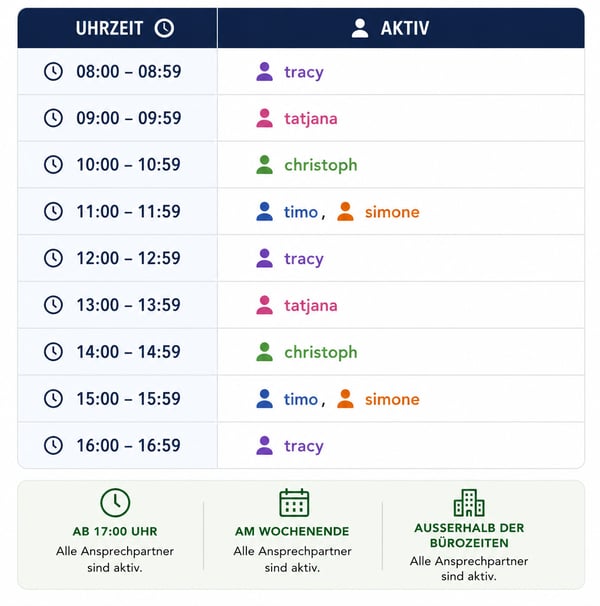Click the AM WOCHENENDE heading

pyautogui.click(x=292, y=531)
